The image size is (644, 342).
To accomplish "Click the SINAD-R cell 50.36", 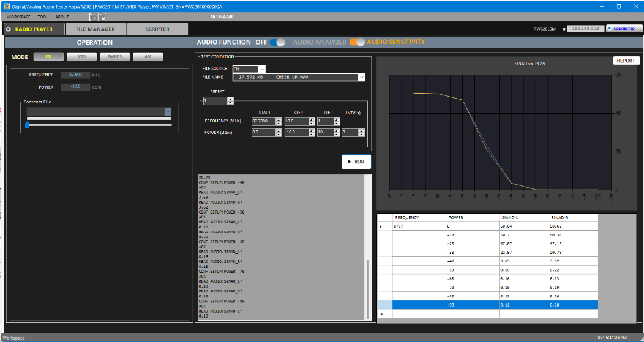I will click(x=573, y=235).
